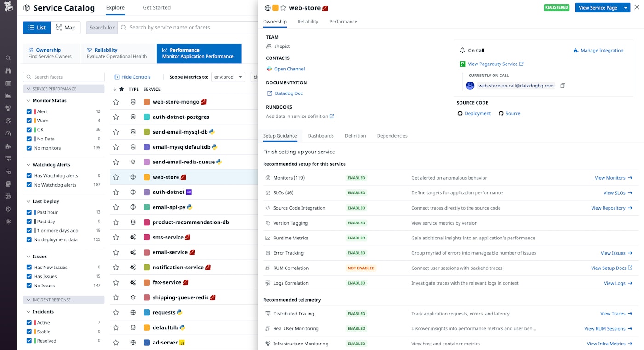Switch to the Get Started tab

[156, 8]
